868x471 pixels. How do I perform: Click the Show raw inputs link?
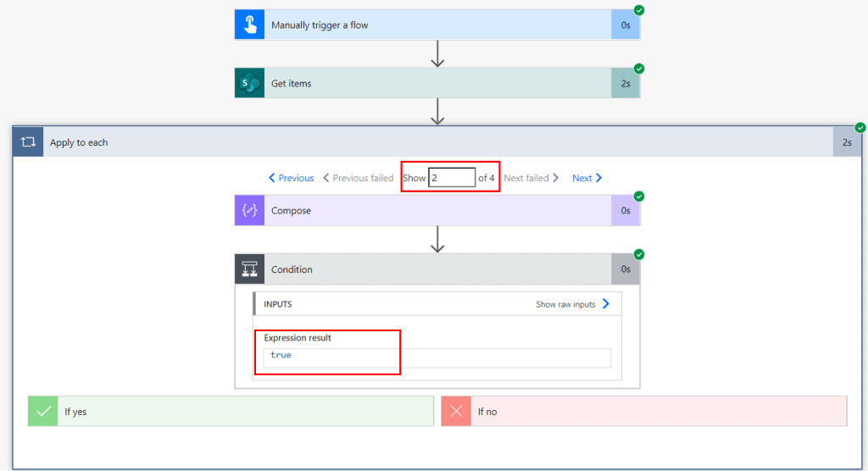[565, 304]
